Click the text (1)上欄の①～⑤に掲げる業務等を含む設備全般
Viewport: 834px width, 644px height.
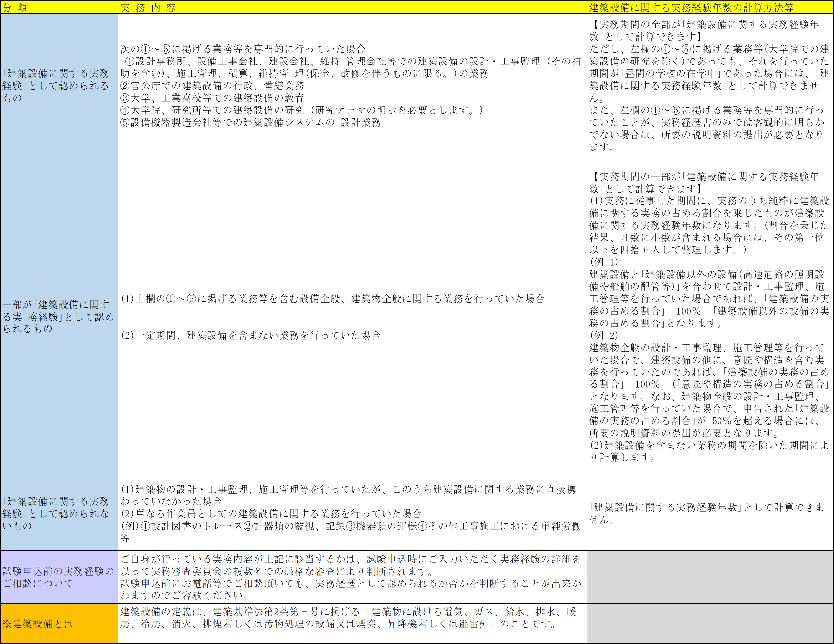(x=332, y=299)
